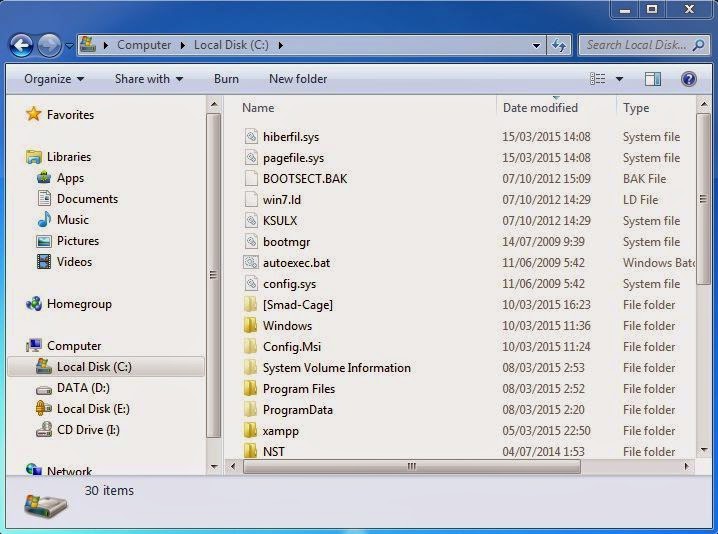Open the Apps library

tap(70, 178)
